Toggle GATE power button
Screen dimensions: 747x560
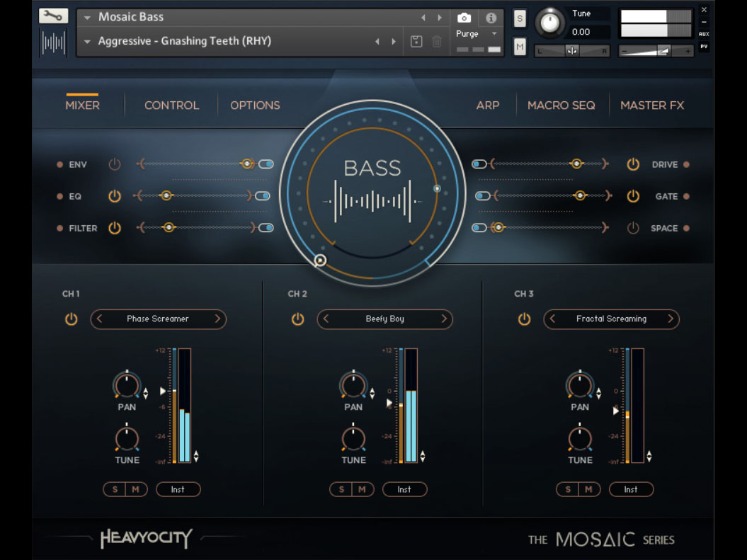pyautogui.click(x=633, y=195)
